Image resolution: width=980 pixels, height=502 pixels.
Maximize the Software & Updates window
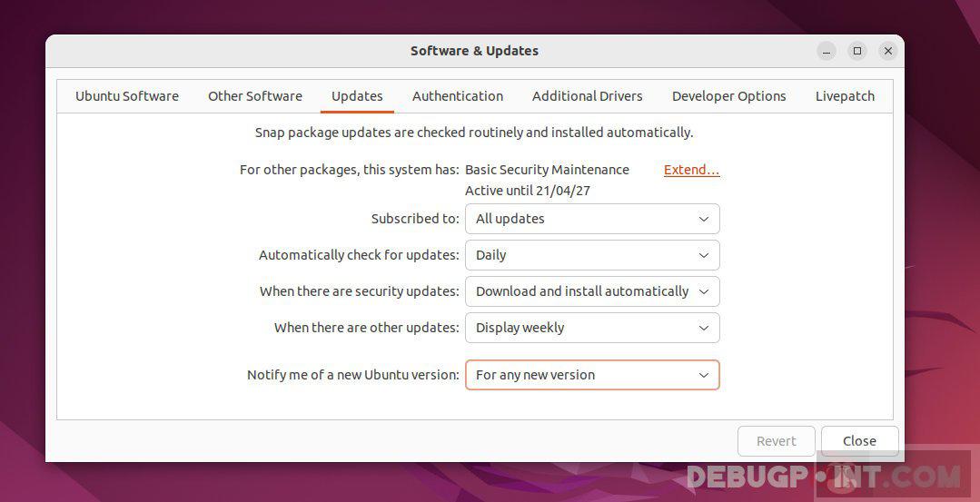(x=857, y=51)
